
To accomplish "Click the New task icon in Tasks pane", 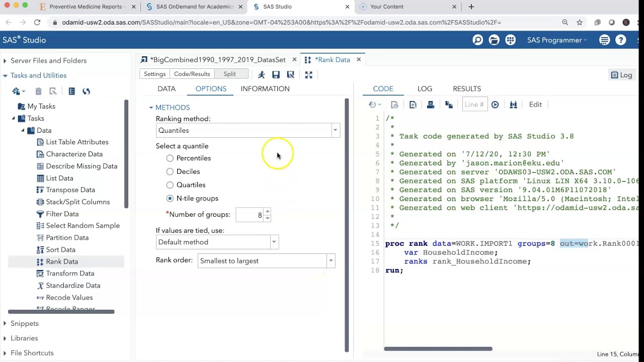I will [x=18, y=91].
